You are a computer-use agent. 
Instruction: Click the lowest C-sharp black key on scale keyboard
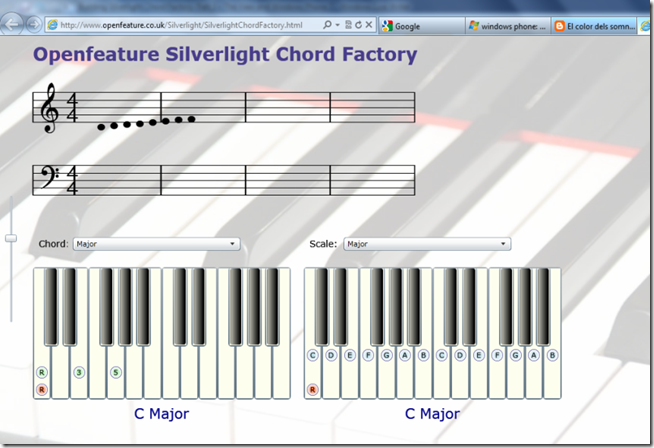point(322,307)
